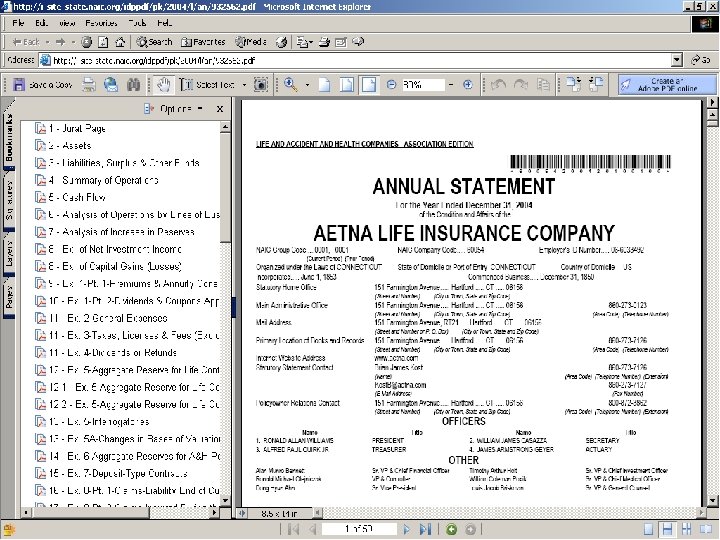Go to next page arrow

coord(407,529)
